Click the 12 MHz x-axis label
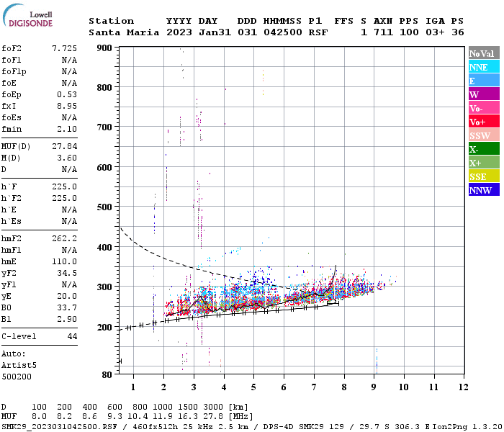The image size is (504, 432). pos(463,387)
